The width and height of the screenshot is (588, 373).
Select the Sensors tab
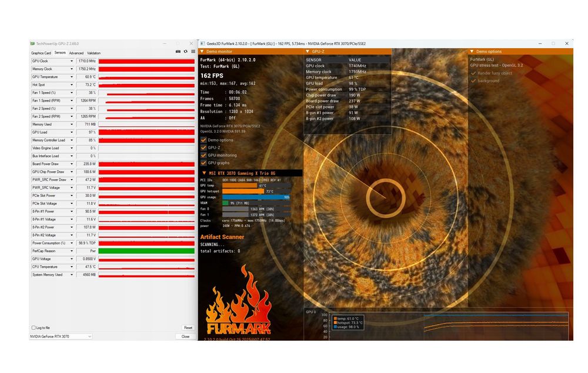click(x=60, y=53)
